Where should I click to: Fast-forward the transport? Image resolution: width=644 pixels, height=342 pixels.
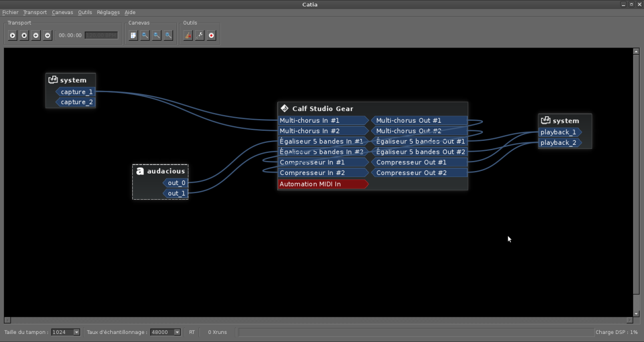[x=47, y=35]
